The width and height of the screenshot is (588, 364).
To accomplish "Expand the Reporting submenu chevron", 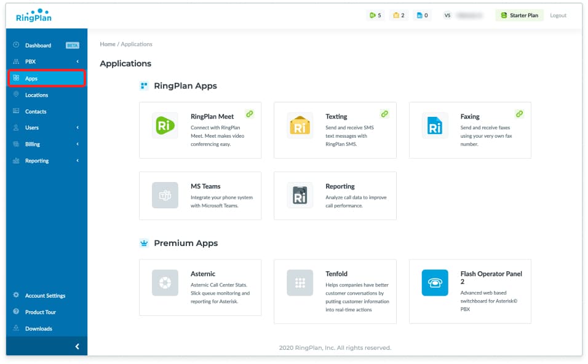I will coord(77,160).
